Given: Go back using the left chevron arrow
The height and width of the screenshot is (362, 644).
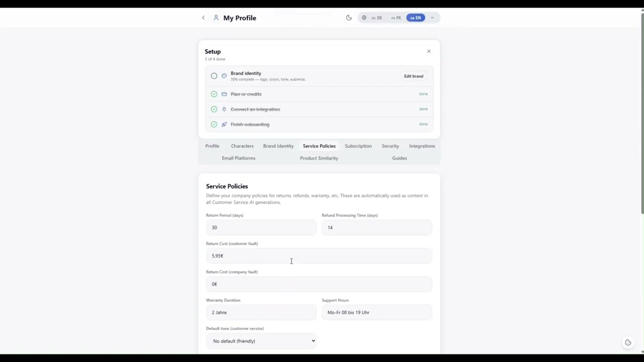Looking at the screenshot, I should pyautogui.click(x=203, y=18).
